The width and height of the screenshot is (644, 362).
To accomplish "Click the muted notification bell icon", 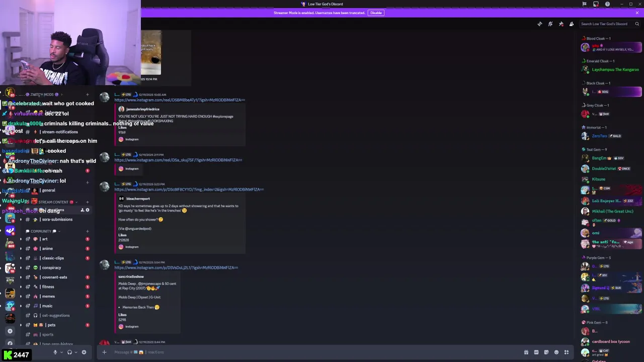I will pyautogui.click(x=550, y=24).
